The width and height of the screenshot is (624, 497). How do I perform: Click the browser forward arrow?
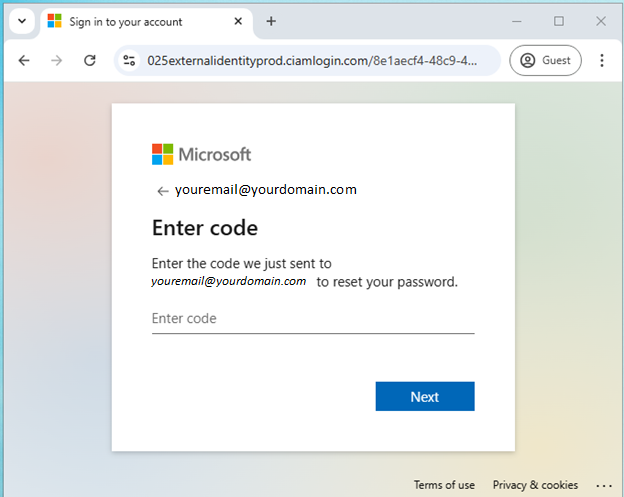click(57, 60)
